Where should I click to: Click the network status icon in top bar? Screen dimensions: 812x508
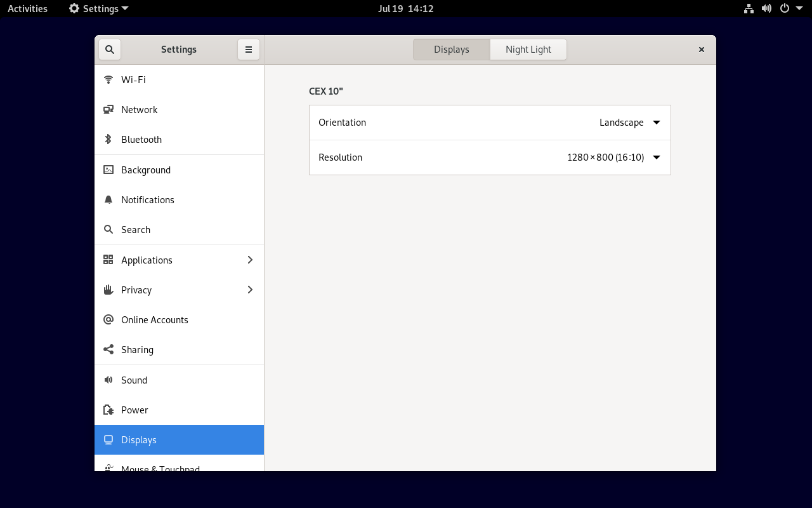[749, 8]
